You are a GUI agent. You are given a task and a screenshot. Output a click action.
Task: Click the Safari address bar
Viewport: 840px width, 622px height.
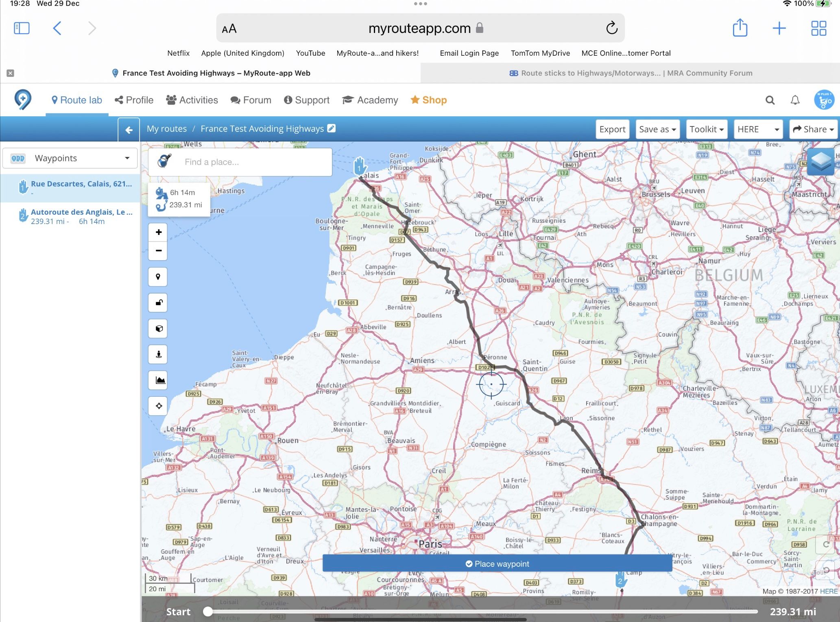[420, 28]
